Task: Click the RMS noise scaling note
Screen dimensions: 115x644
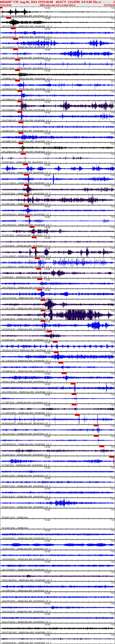Action: click(57, 5)
